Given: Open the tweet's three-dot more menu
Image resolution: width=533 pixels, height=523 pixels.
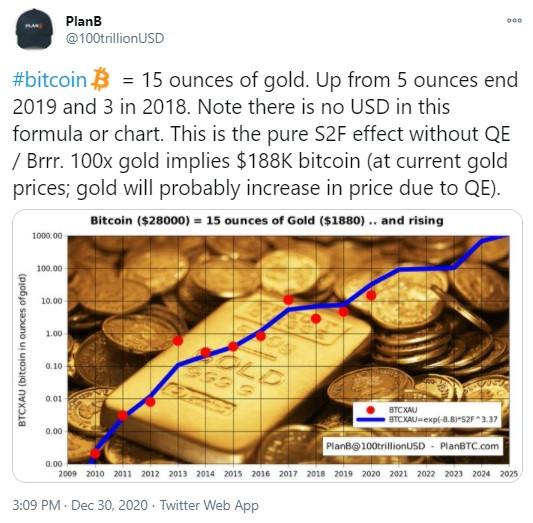Looking at the screenshot, I should tap(514, 20).
